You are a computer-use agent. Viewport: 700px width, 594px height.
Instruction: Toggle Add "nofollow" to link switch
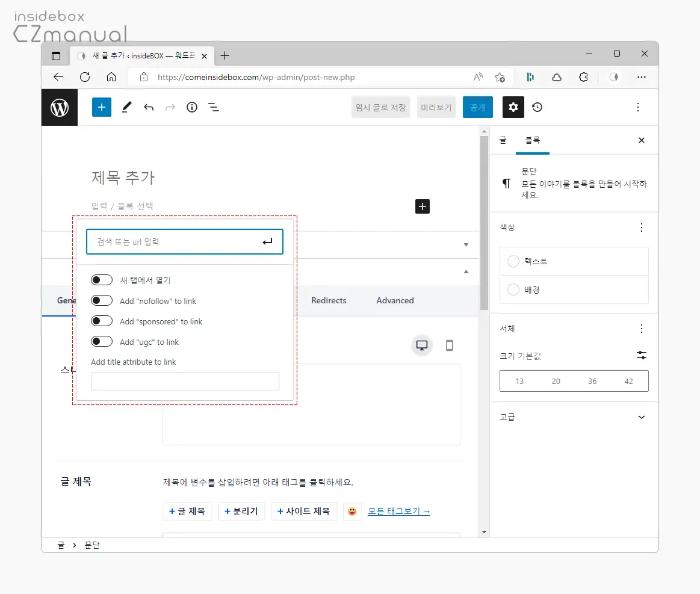tap(101, 300)
